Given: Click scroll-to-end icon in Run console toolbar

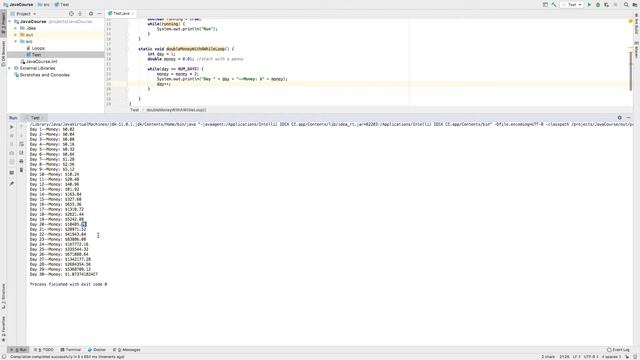Looking at the screenshot, I should tap(21, 153).
